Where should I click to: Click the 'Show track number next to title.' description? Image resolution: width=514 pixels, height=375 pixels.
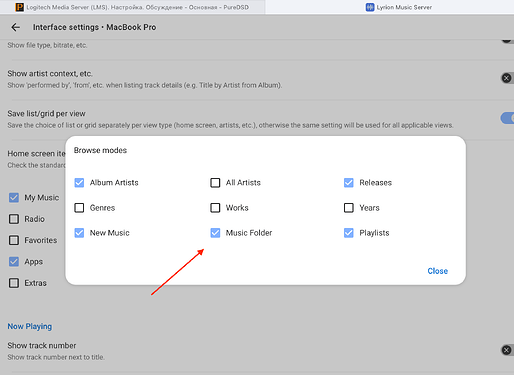pos(56,357)
